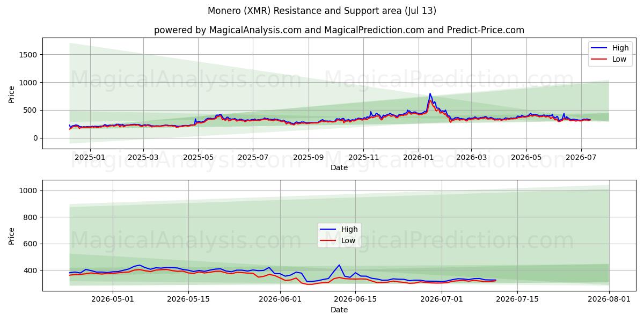The image size is (644, 322).
Task: Click the '2026-03' x-axis label of the top chart
Action: [471, 158]
